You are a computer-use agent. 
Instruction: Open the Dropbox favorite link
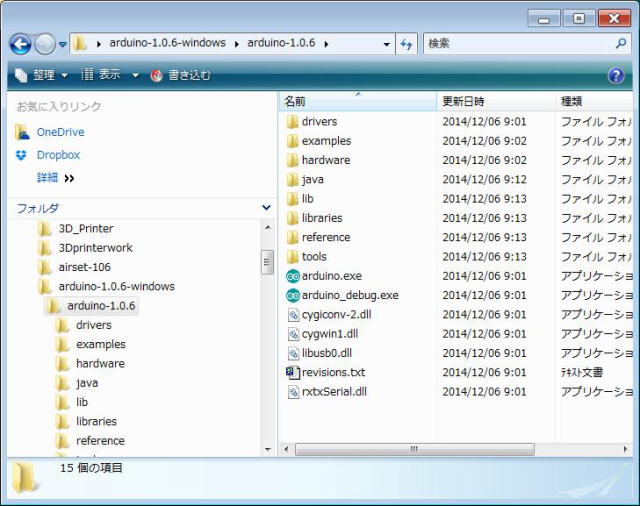click(58, 155)
